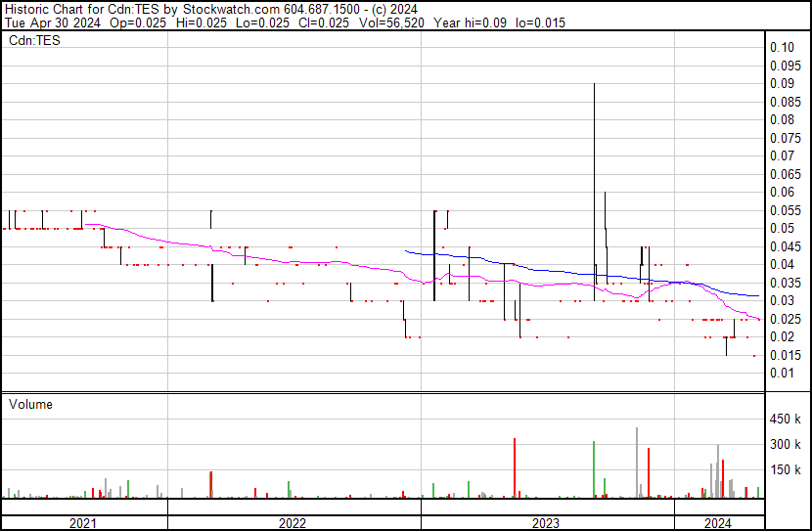Click the 'Cl=0.025' closing value in header
This screenshot has width=812, height=531.
point(324,23)
